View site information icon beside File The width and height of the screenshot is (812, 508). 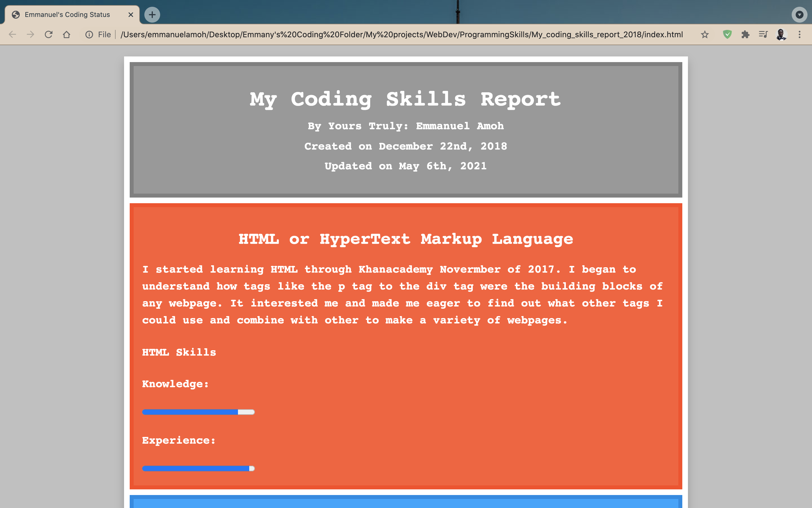(x=89, y=34)
